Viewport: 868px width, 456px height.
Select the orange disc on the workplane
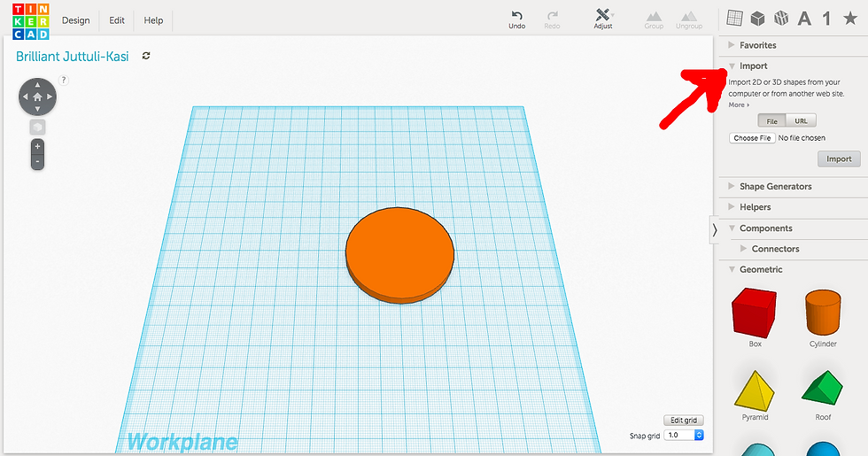pos(399,255)
